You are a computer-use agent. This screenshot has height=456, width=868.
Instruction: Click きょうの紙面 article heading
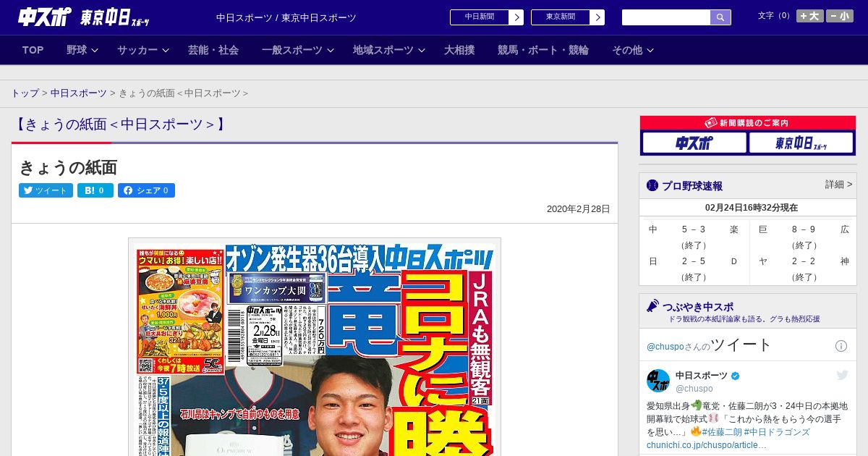pyautogui.click(x=68, y=167)
